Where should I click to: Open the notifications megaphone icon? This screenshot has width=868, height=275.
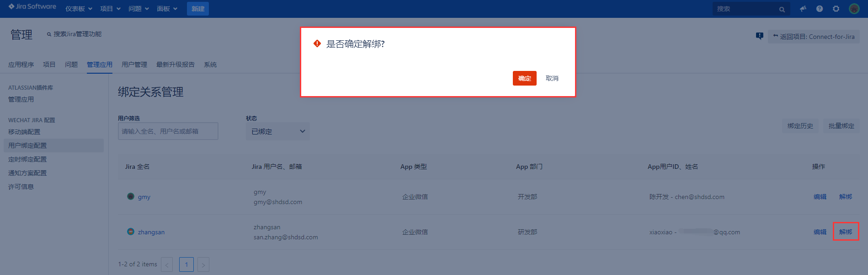point(803,9)
